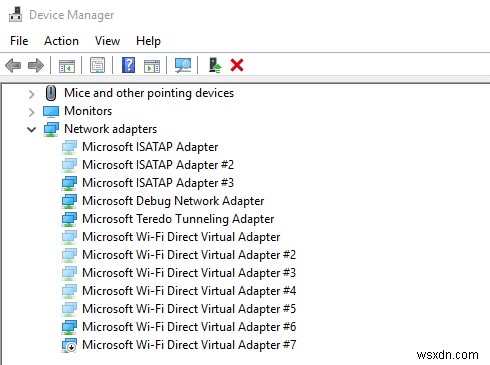Image resolution: width=490 pixels, height=365 pixels.
Task: Select Microsoft Wi-Fi Direct Virtual Adapter #5
Action: click(x=189, y=309)
